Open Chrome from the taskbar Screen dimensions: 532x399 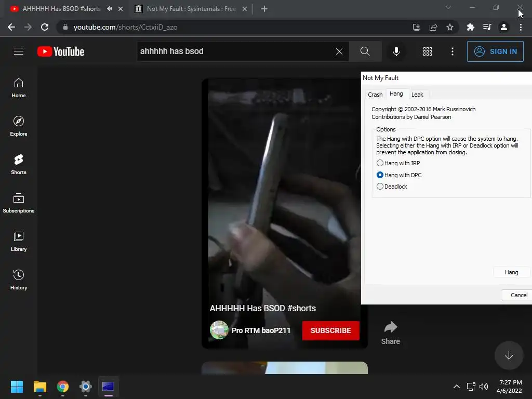[x=63, y=387]
